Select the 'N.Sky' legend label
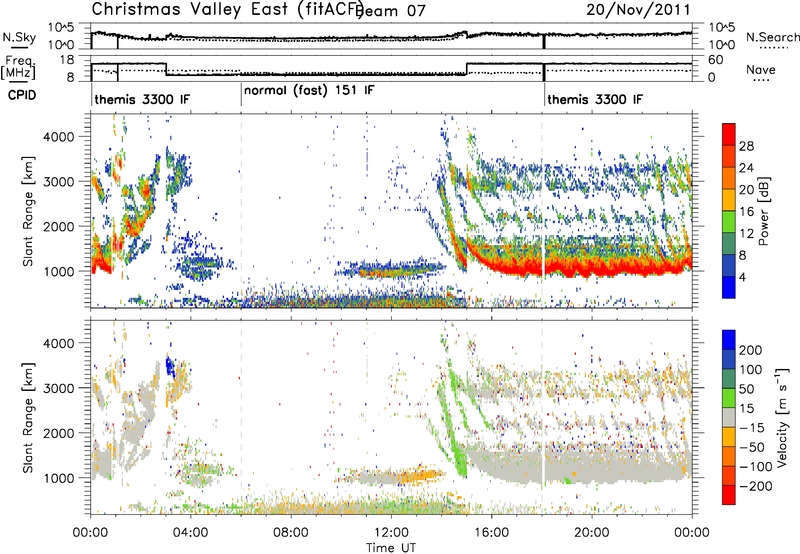This screenshot has width=800, height=554. point(19,37)
